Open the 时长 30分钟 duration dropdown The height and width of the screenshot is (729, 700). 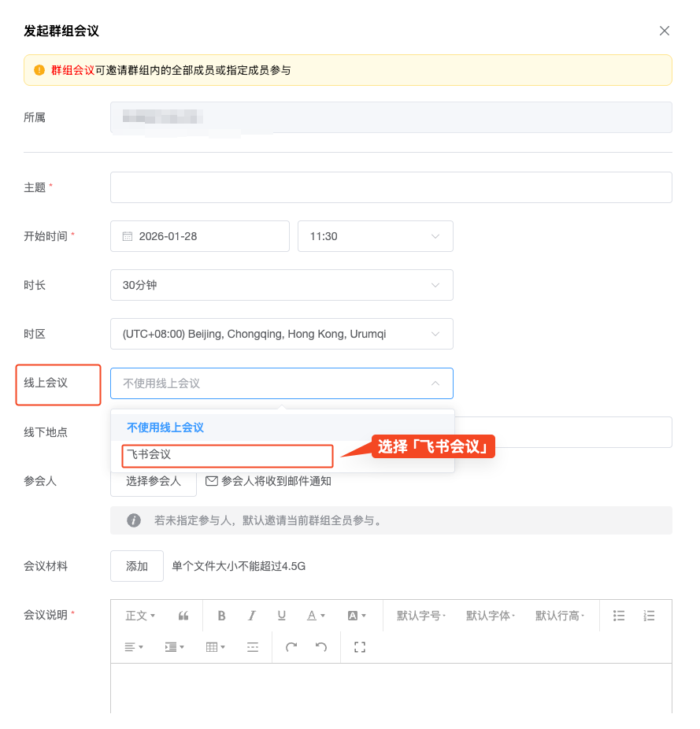pyautogui.click(x=281, y=285)
